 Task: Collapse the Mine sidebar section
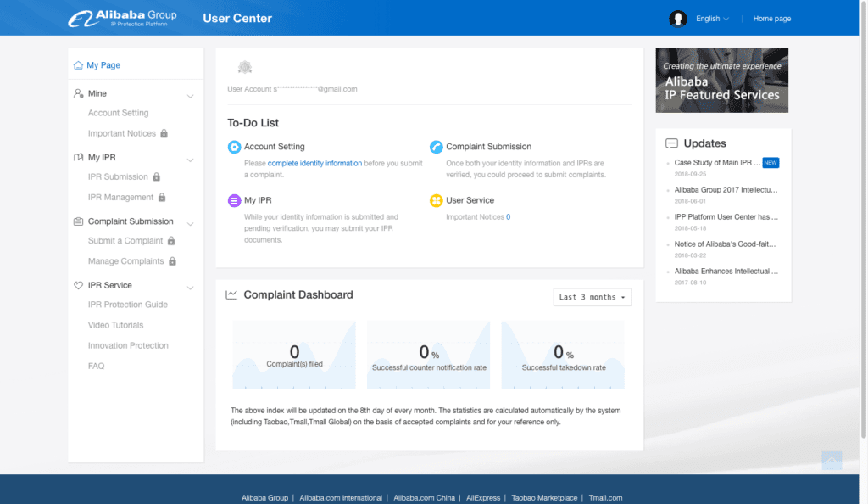click(x=190, y=95)
